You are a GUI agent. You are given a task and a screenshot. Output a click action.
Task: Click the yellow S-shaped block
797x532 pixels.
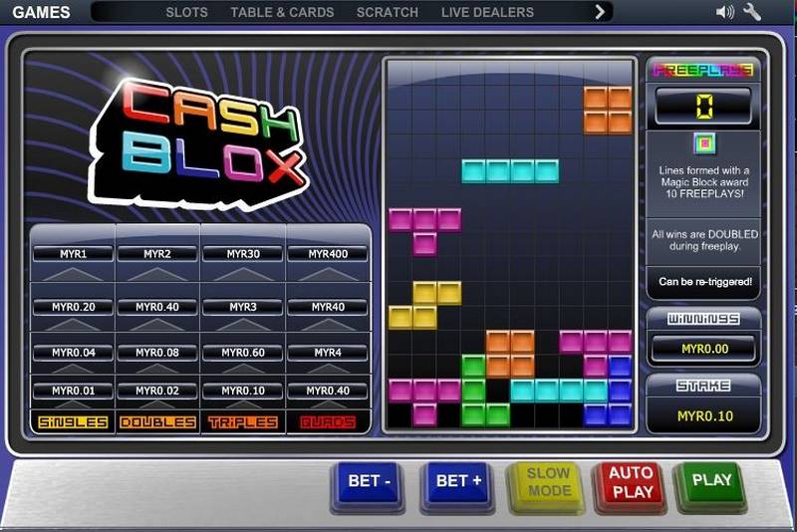point(424,306)
